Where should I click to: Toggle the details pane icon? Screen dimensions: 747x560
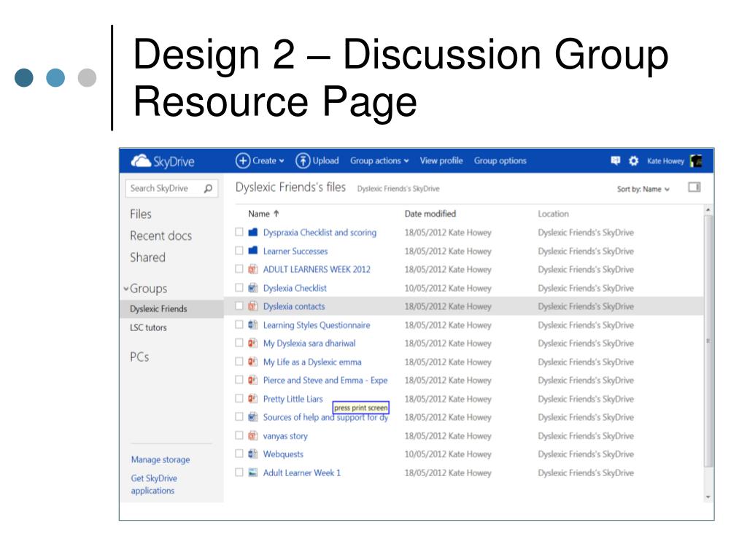point(694,187)
